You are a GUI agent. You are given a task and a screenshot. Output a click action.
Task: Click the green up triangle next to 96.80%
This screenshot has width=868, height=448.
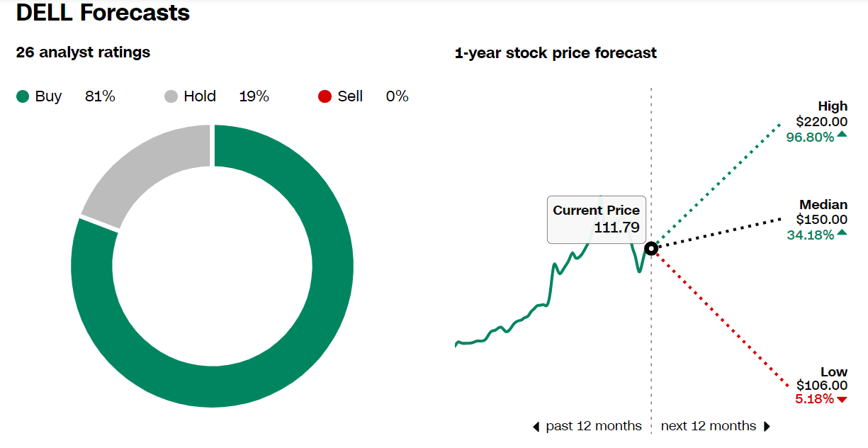pos(842,135)
